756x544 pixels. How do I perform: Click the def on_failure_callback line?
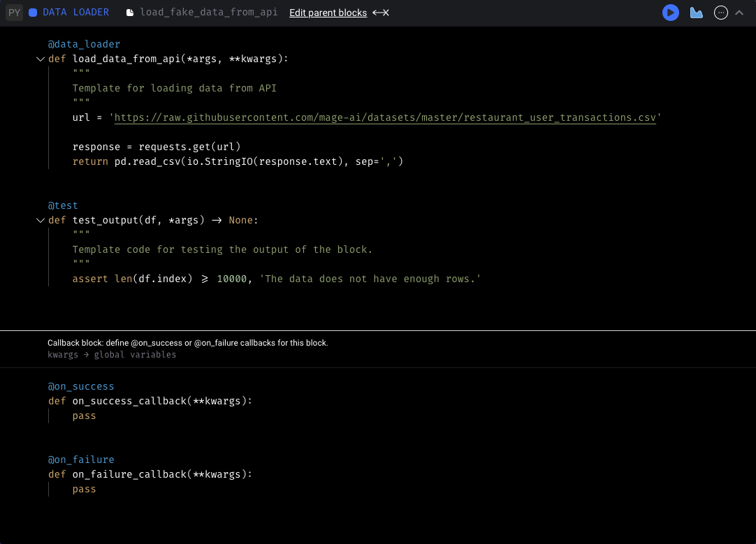(x=150, y=474)
